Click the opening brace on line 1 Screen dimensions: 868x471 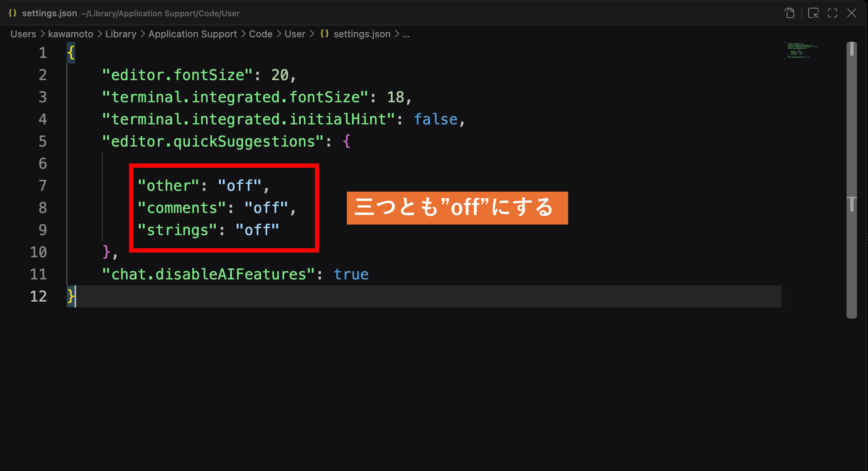[71, 52]
